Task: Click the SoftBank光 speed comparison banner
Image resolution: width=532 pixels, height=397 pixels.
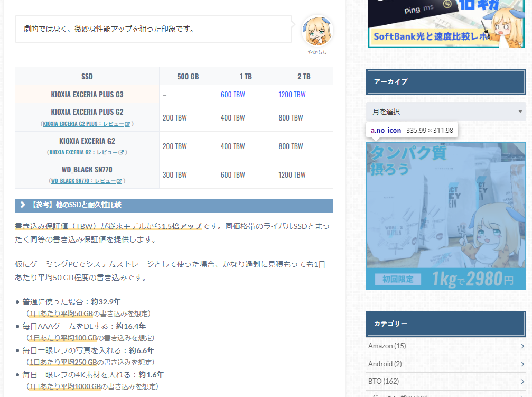Action: pyautogui.click(x=446, y=24)
